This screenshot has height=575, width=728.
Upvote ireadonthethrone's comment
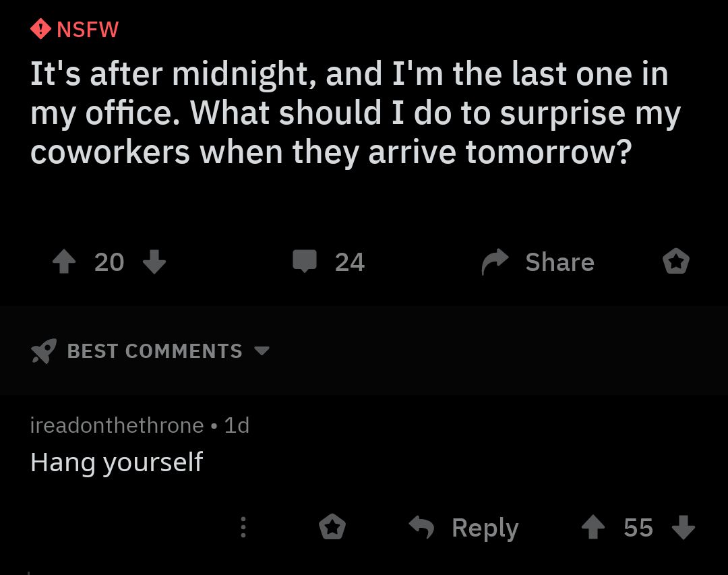coord(593,528)
